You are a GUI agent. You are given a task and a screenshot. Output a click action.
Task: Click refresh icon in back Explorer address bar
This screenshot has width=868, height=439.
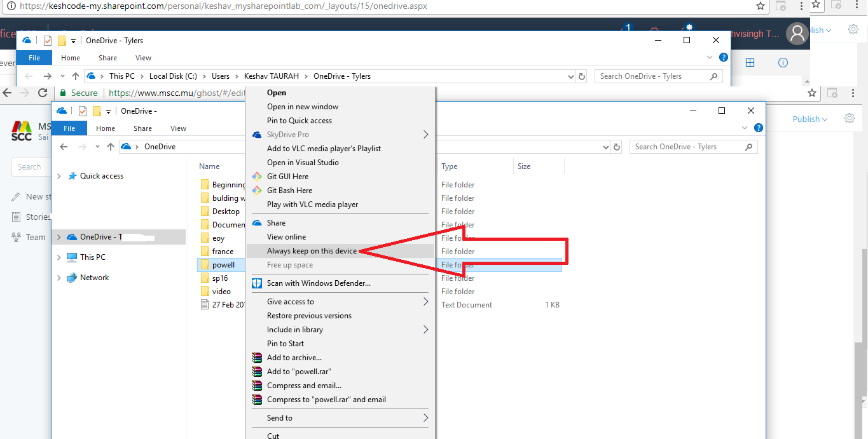[x=581, y=76]
